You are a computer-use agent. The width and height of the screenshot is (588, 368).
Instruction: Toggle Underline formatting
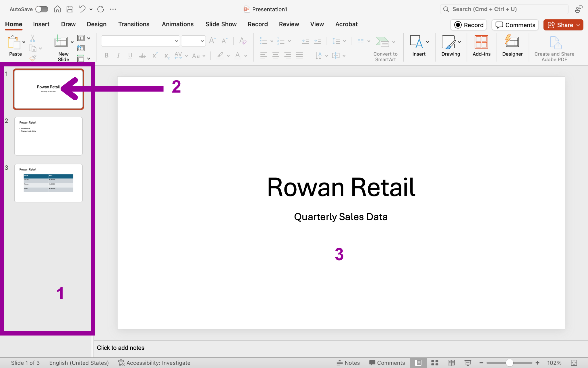(x=130, y=55)
